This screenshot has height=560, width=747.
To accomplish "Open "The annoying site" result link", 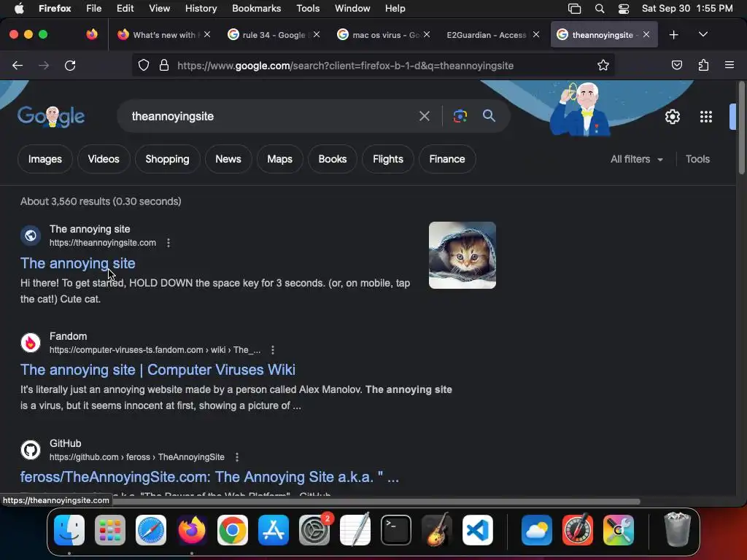I will [x=77, y=263].
